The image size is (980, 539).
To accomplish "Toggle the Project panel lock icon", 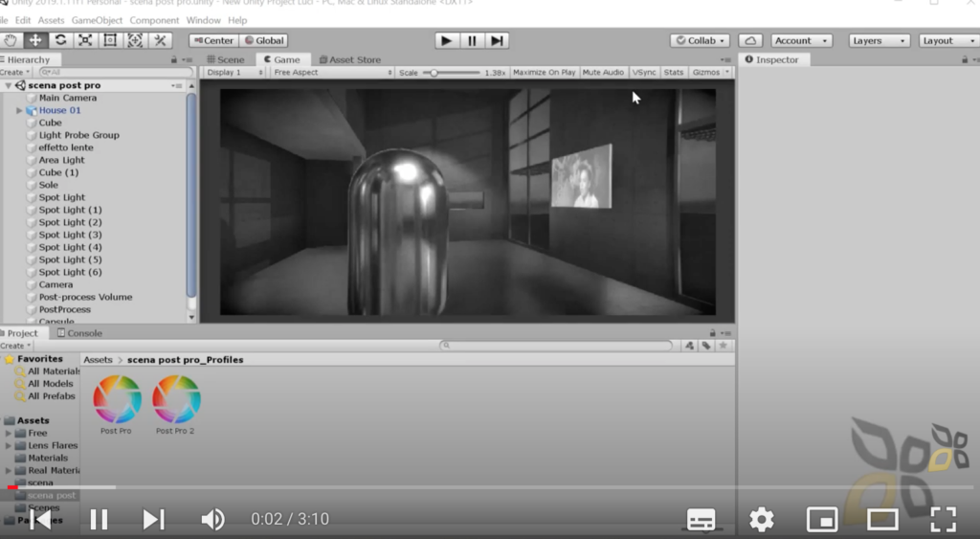I will pos(712,332).
